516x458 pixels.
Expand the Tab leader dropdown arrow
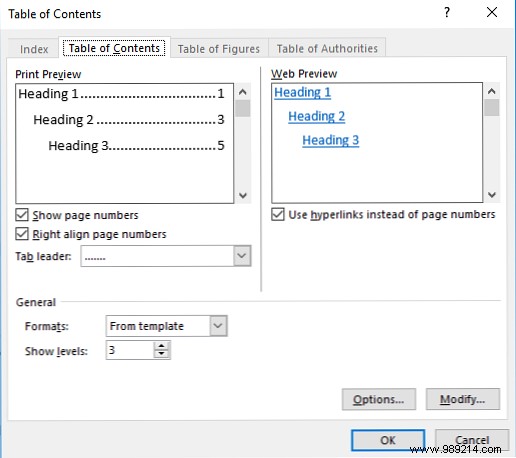coord(242,256)
